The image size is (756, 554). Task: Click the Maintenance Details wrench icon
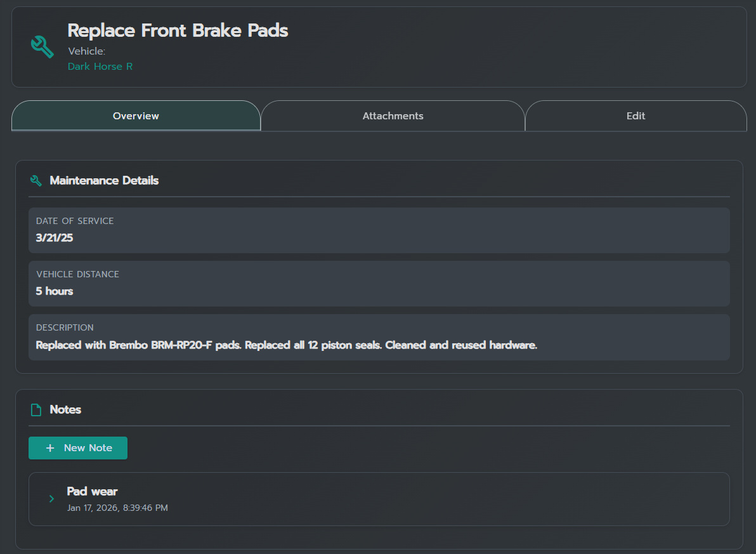[36, 181]
